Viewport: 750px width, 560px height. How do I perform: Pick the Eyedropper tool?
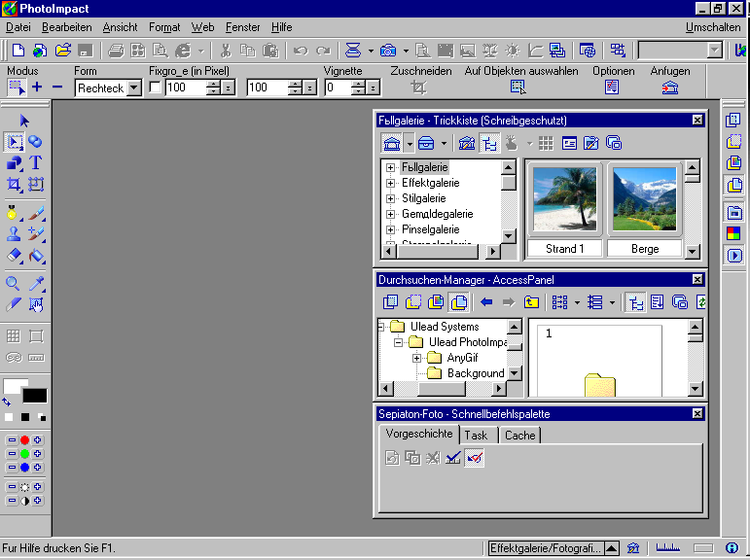click(36, 284)
